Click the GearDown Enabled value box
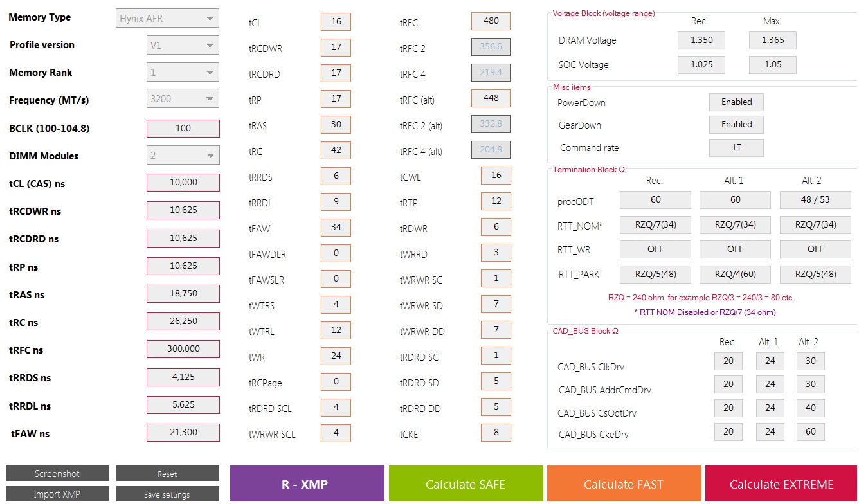 pyautogui.click(x=736, y=125)
